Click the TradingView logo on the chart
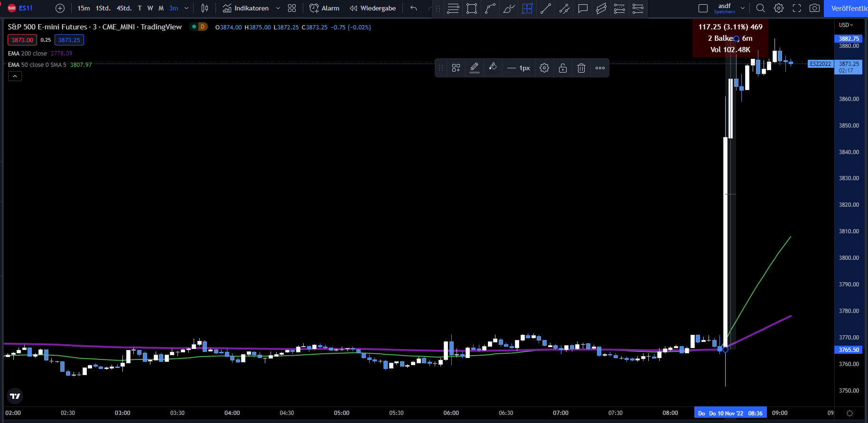Screen dimensions: 868x423 (15, 396)
